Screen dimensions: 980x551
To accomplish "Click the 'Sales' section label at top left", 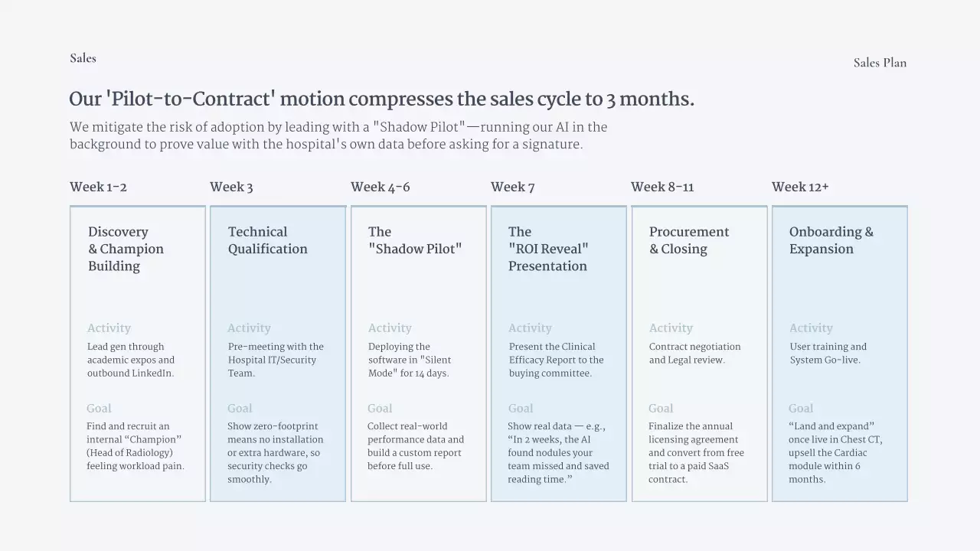I will [x=83, y=58].
